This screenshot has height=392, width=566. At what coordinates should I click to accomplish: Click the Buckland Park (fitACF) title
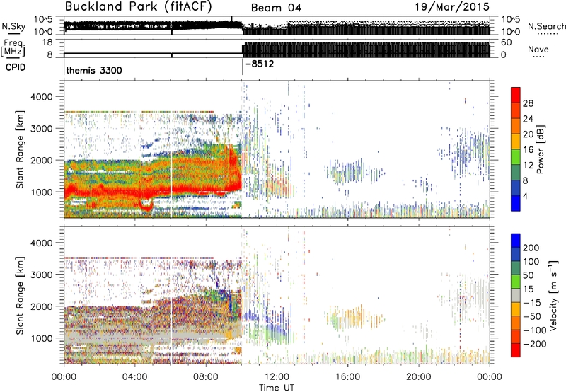tap(138, 7)
